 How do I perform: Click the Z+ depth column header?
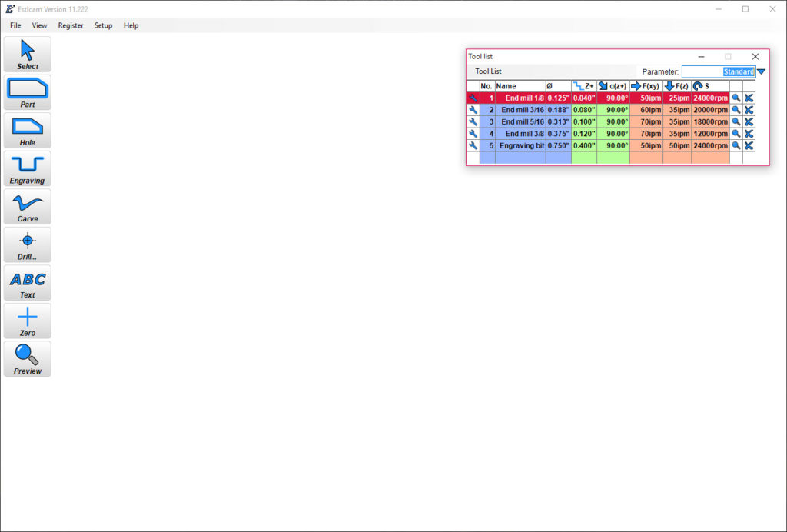click(x=584, y=86)
